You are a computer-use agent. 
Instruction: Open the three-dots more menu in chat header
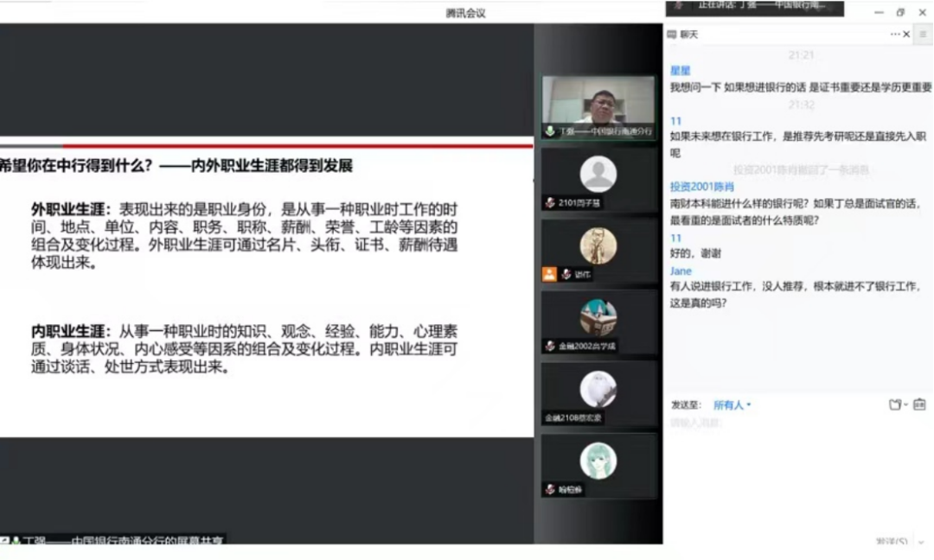tap(895, 35)
